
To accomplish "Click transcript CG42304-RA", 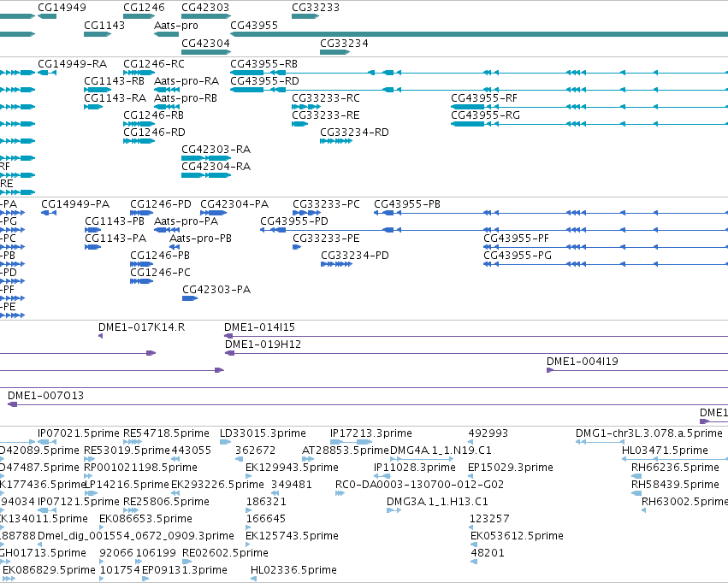I will tap(216, 166).
